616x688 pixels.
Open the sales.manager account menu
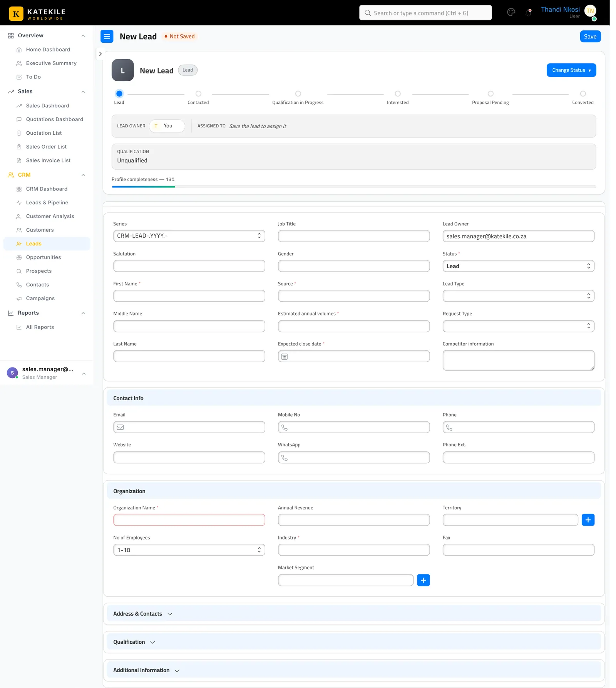(47, 373)
